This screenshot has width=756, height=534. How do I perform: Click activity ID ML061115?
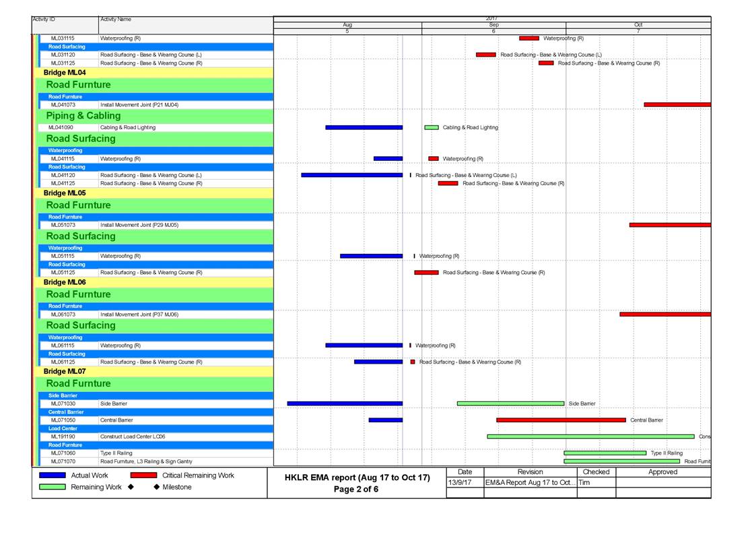(x=63, y=345)
